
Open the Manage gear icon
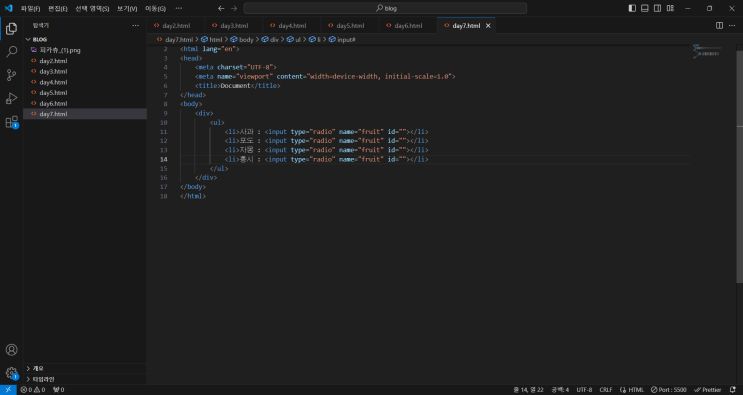pyautogui.click(x=11, y=373)
